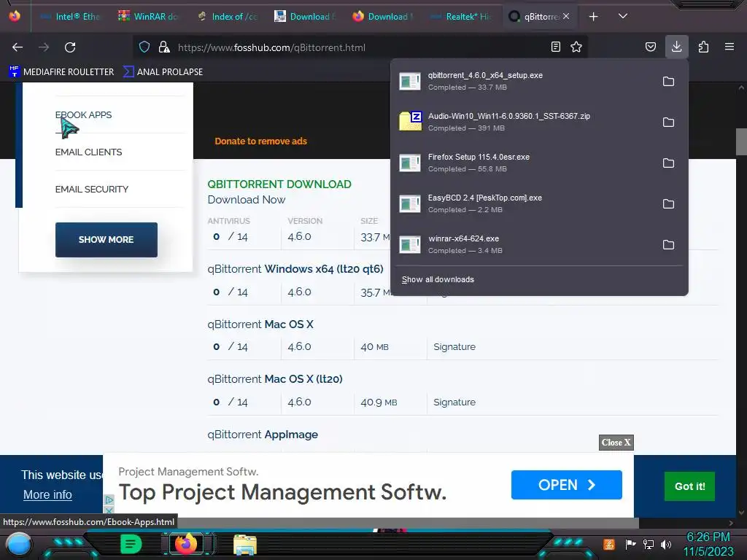Screen dimensions: 747x560
Task: Open the Start orb in taskbar
Action: point(19,544)
